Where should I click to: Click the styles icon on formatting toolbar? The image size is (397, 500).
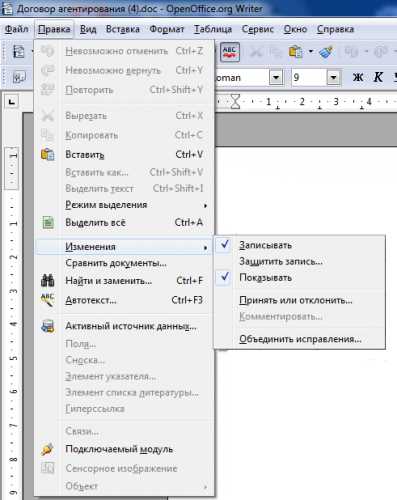pyautogui.click(x=18, y=78)
